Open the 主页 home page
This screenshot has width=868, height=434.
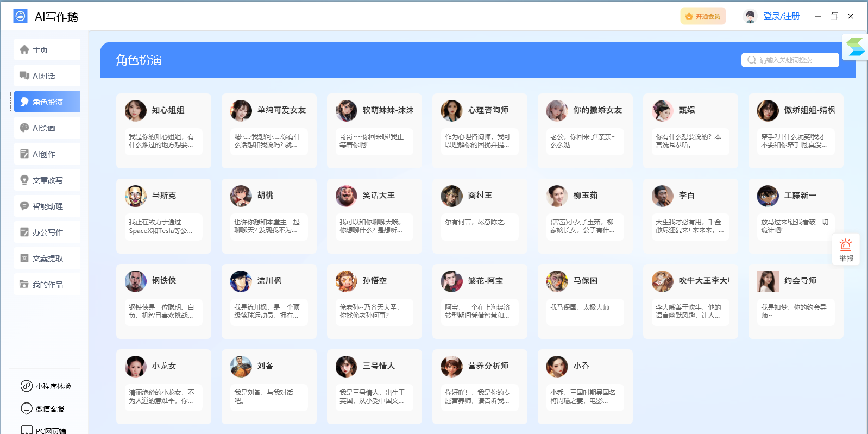pos(47,50)
